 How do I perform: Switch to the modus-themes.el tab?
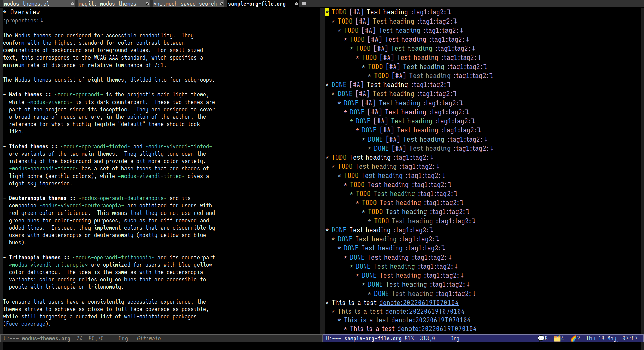pos(27,4)
